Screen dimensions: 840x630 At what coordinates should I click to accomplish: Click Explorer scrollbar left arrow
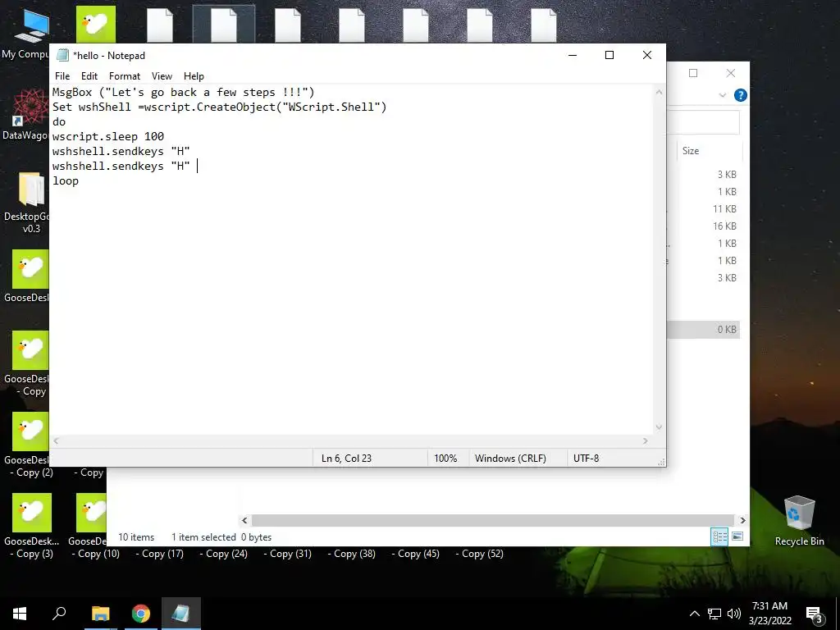coord(244,520)
